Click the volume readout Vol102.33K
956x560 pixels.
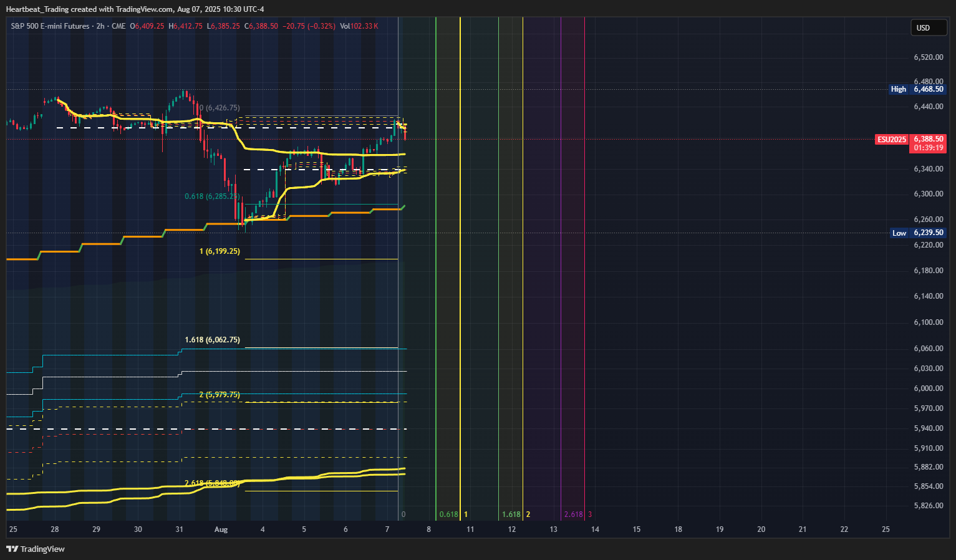click(359, 26)
